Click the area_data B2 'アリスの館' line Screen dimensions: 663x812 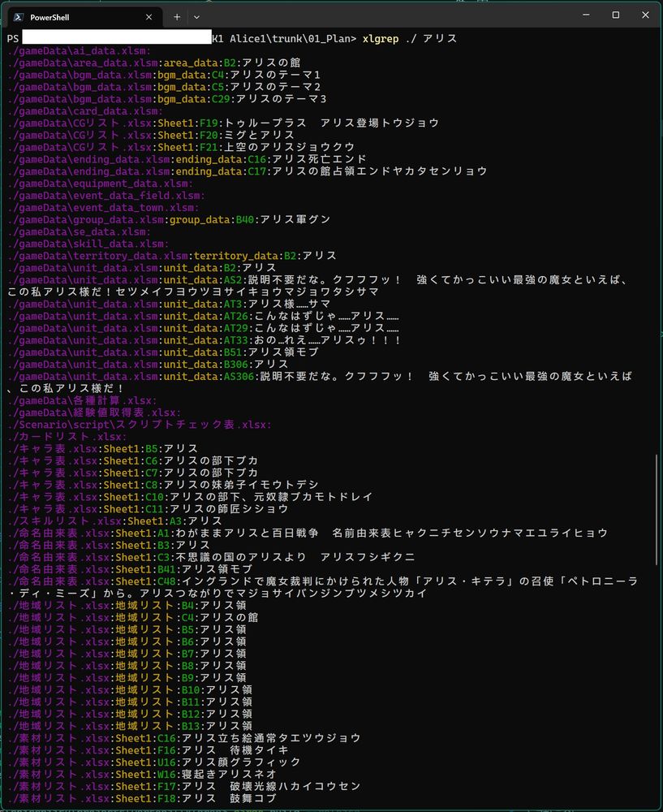pyautogui.click(x=153, y=63)
